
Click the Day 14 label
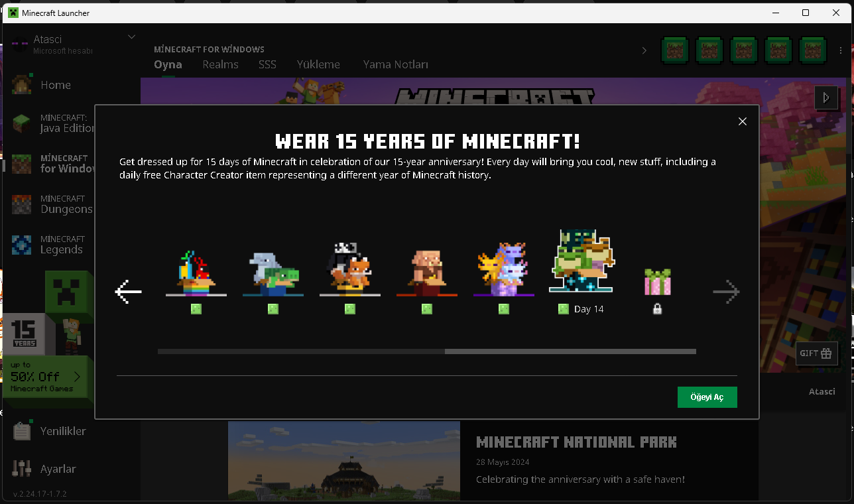click(x=589, y=309)
